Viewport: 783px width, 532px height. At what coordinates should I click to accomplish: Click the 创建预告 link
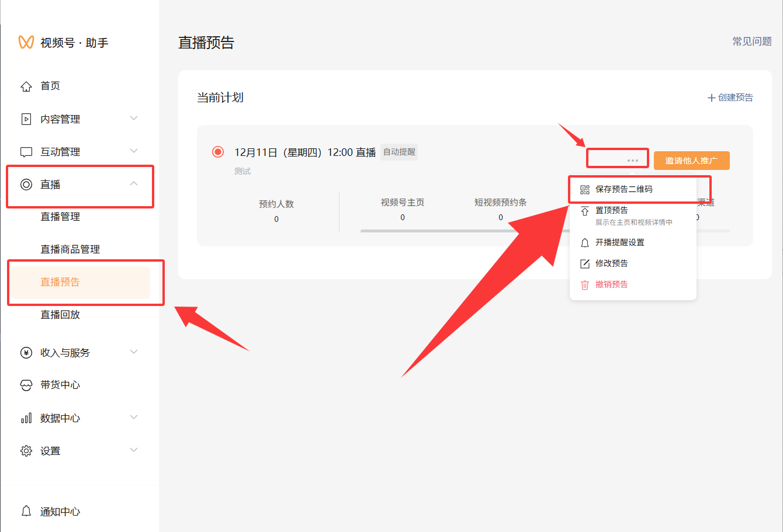pyautogui.click(x=730, y=98)
